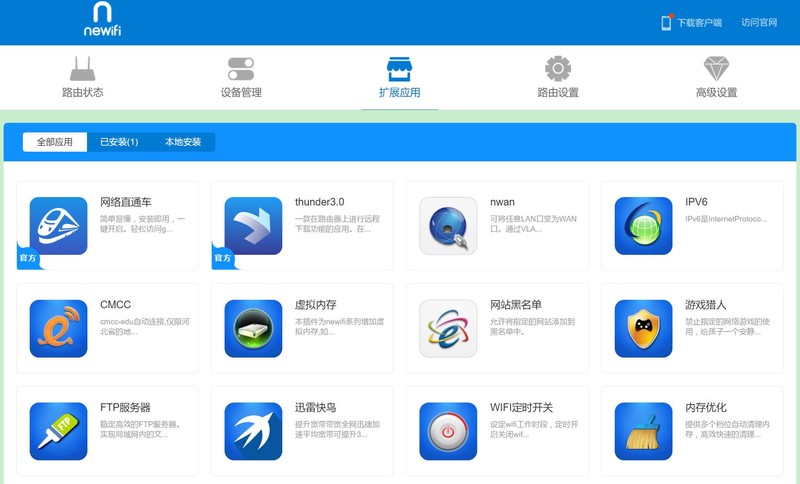The image size is (800, 484).
Task: Open 高级设置 tab label
Action: click(716, 92)
